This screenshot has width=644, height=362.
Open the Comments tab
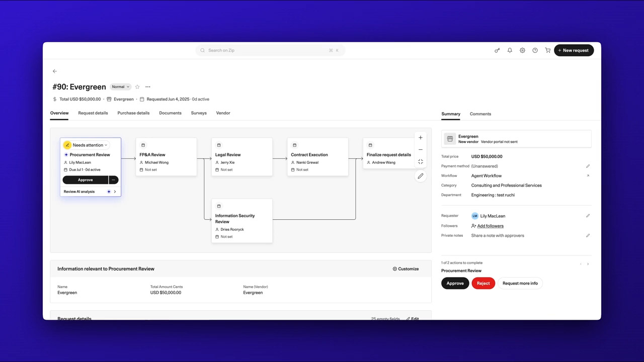point(480,114)
